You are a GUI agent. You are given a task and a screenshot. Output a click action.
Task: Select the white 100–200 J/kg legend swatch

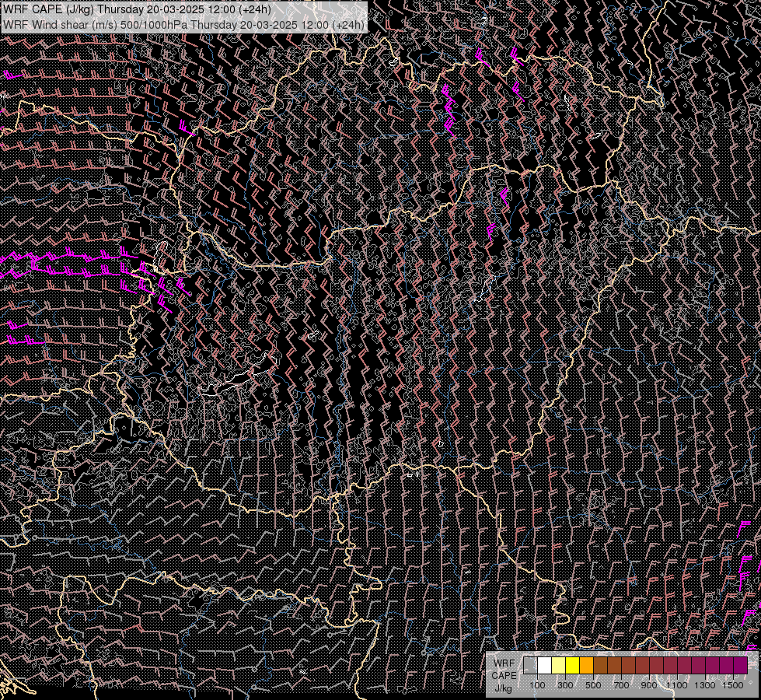(545, 666)
